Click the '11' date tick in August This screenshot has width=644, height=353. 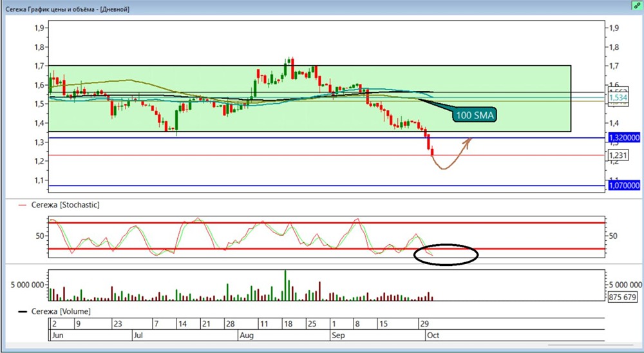264,324
